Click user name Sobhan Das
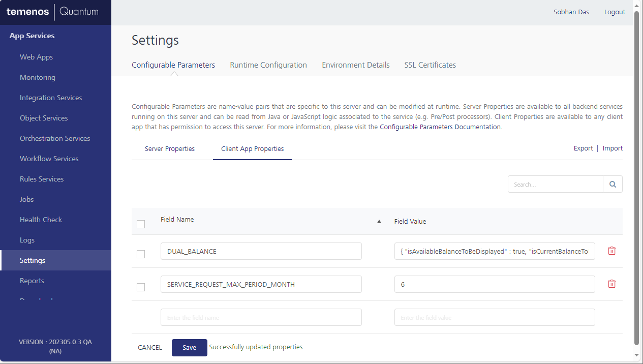Image resolution: width=643 pixels, height=364 pixels. point(571,12)
